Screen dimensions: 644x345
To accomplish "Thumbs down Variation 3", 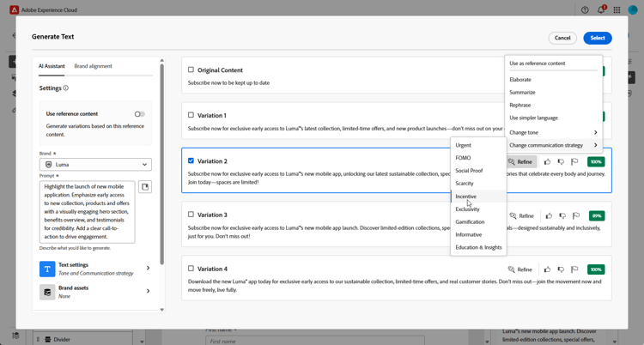I will click(x=562, y=215).
